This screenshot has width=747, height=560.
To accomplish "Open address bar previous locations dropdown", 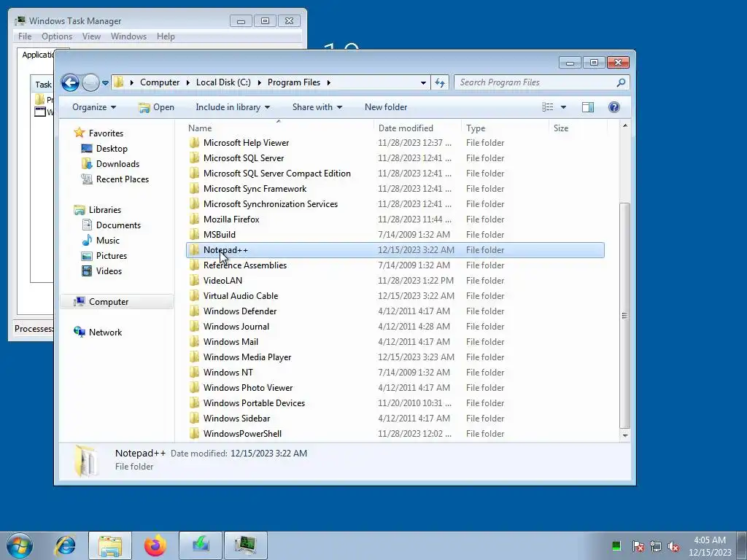I will point(423,82).
